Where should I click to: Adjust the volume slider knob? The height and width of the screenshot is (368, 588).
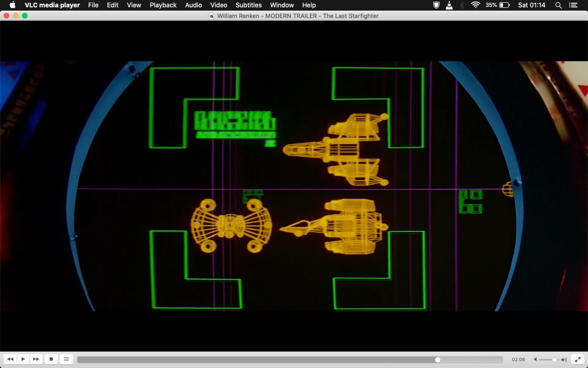[x=554, y=359]
